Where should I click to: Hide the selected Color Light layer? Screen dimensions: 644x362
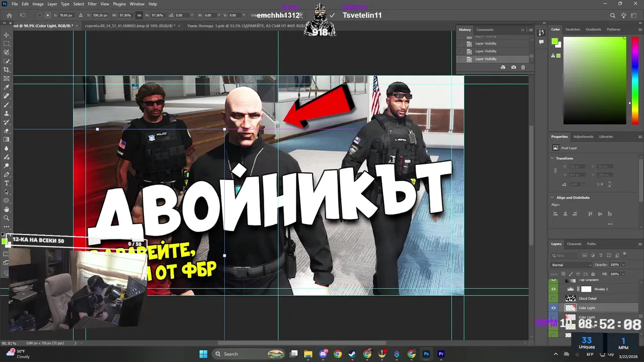(x=554, y=308)
